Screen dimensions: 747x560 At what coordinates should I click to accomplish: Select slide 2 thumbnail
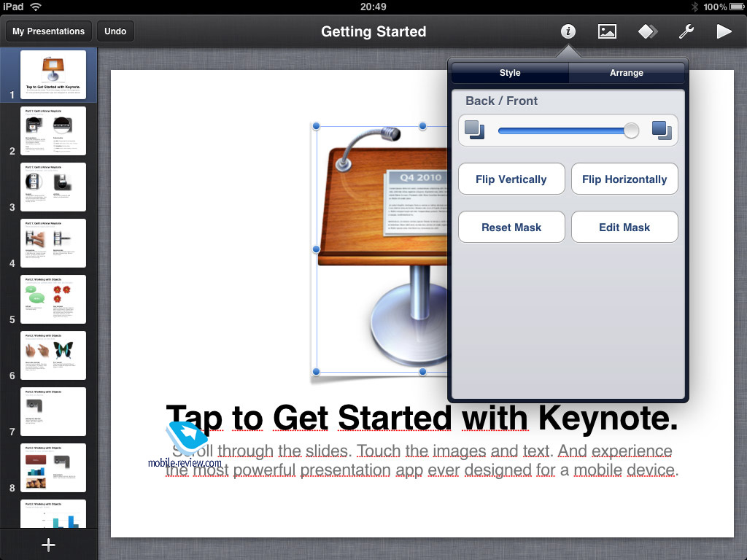53,131
